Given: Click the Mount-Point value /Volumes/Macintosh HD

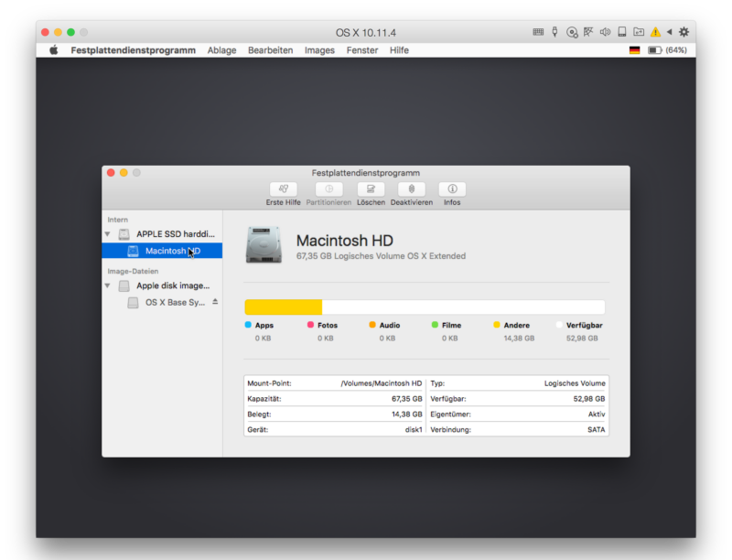Looking at the screenshot, I should [x=382, y=383].
